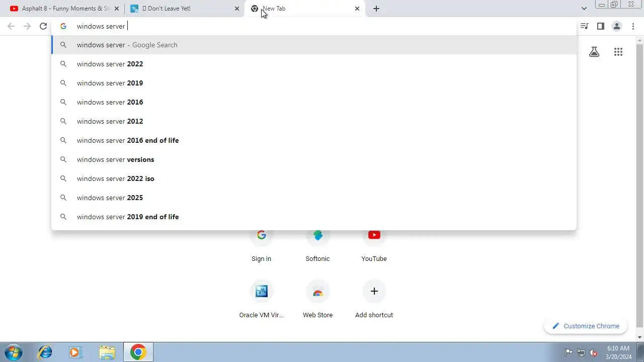Open Windows Media Player from taskbar
644x362 pixels.
[75, 352]
